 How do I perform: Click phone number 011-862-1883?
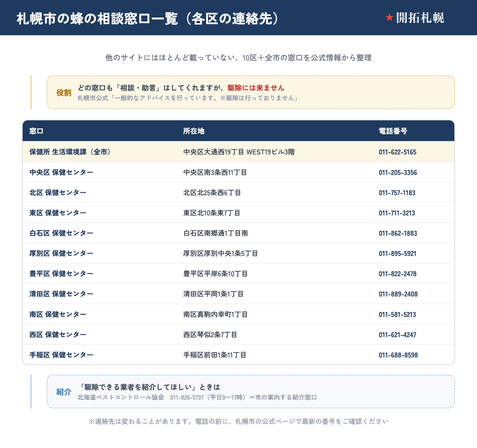point(398,233)
